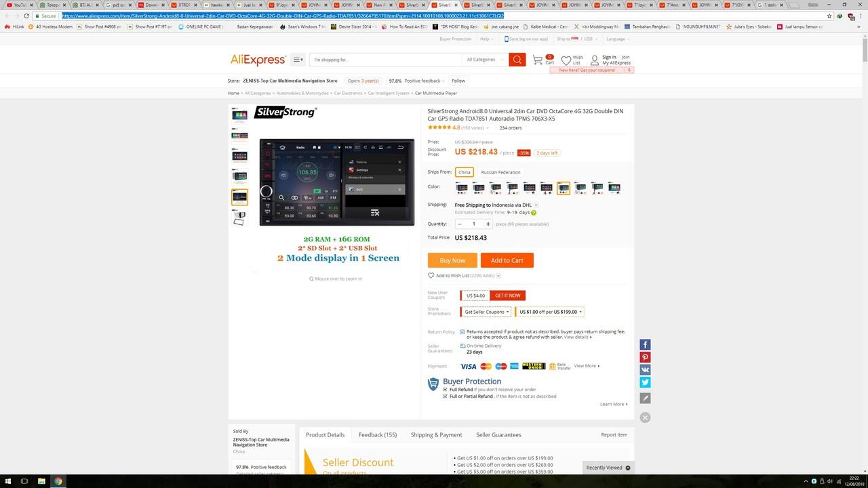
Task: Open File Explorer from the taskbar
Action: click(x=41, y=481)
